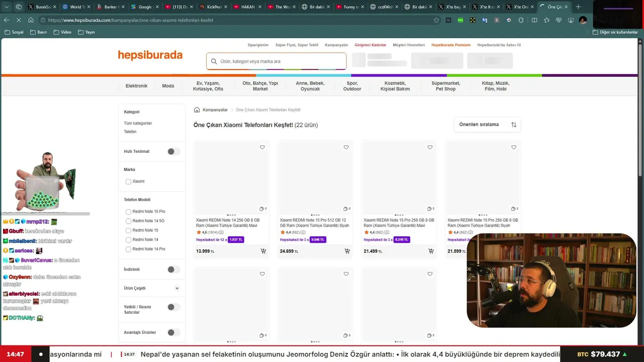This screenshot has width=644, height=362.
Task: Select the Redmi Note 14 Pro checkbox
Action: 128,249
